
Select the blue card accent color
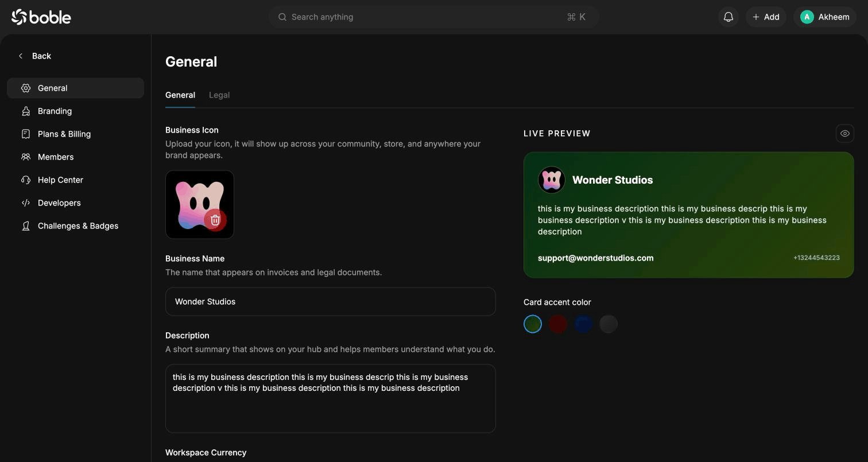pyautogui.click(x=583, y=324)
